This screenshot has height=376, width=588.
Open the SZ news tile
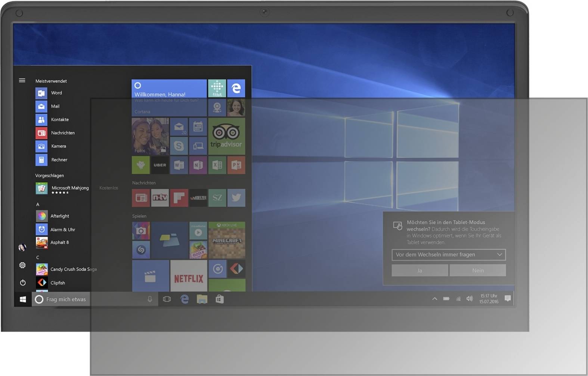point(217,198)
